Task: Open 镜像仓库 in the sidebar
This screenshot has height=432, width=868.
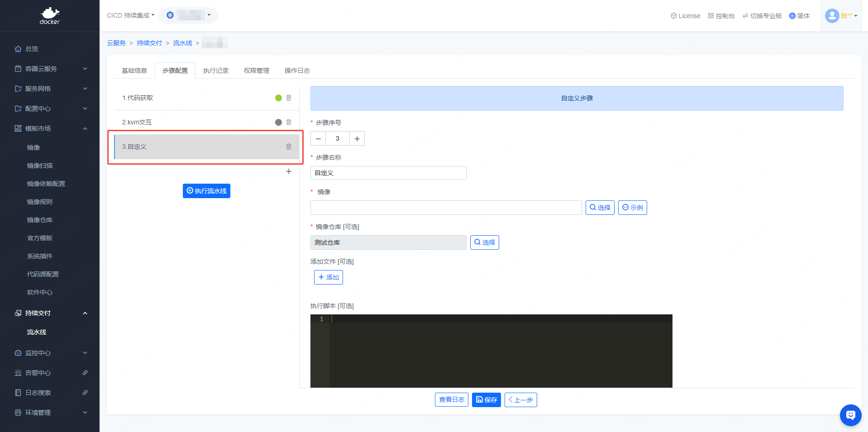Action: coord(40,220)
